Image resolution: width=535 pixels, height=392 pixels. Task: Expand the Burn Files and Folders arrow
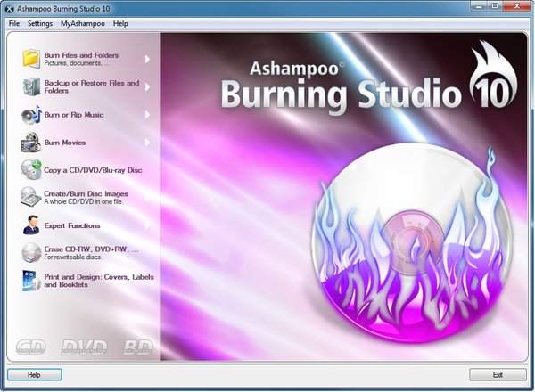click(x=147, y=59)
